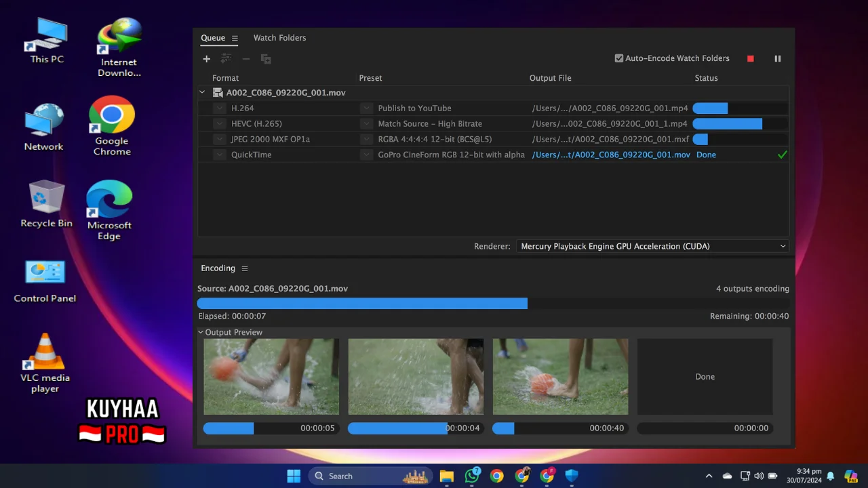
Task: Open format dropdown for H.264 row
Action: click(219, 108)
